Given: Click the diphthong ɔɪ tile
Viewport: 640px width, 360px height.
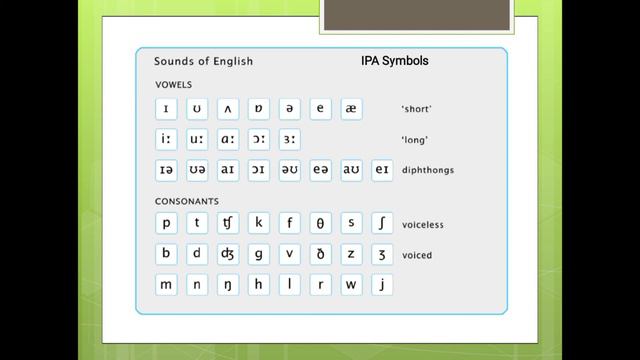Looking at the screenshot, I should pyautogui.click(x=259, y=170).
